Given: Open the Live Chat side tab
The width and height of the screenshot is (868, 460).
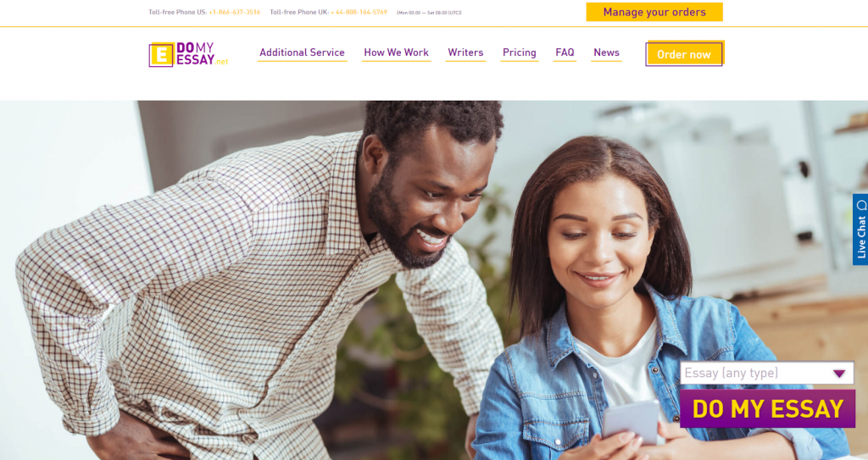Looking at the screenshot, I should (x=860, y=230).
